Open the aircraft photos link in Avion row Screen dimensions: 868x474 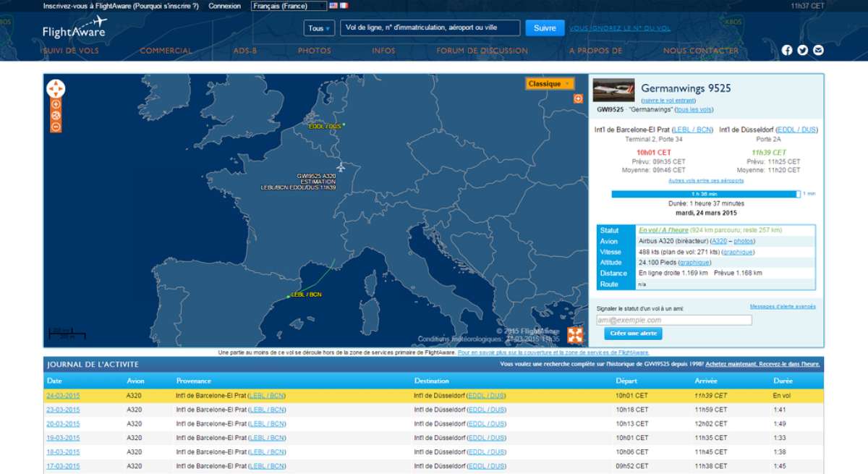(x=744, y=241)
